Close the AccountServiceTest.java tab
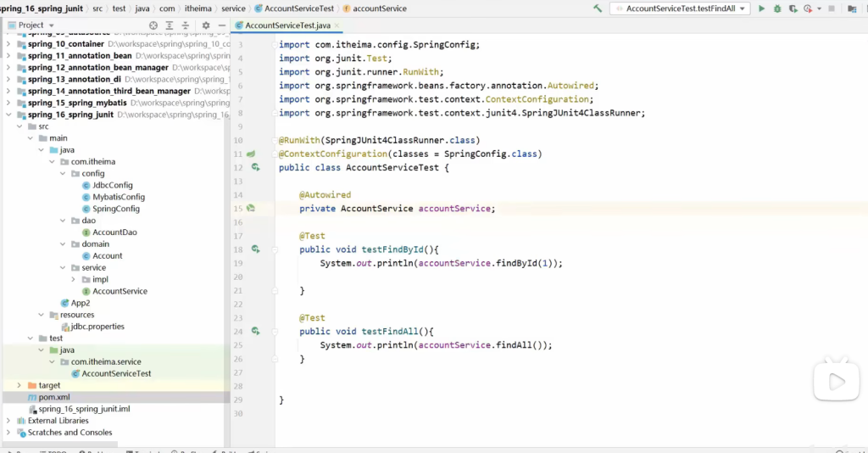 [337, 26]
